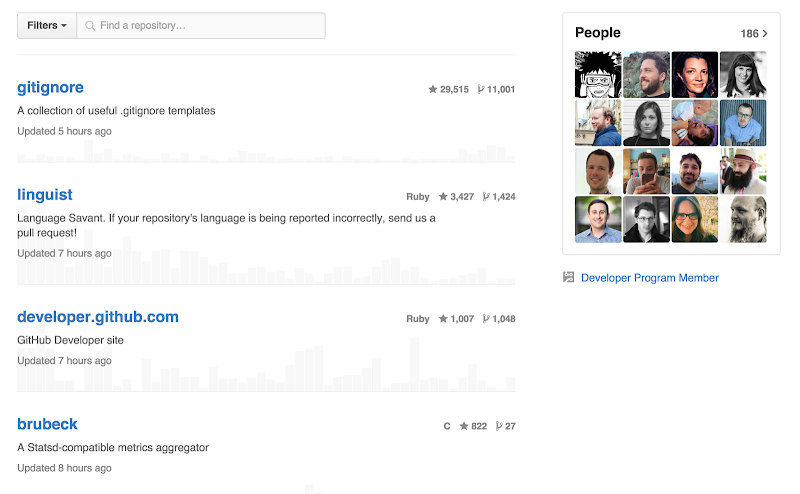Image resolution: width=800 pixels, height=494 pixels.
Task: Open the Developer Program Member link
Action: [649, 278]
